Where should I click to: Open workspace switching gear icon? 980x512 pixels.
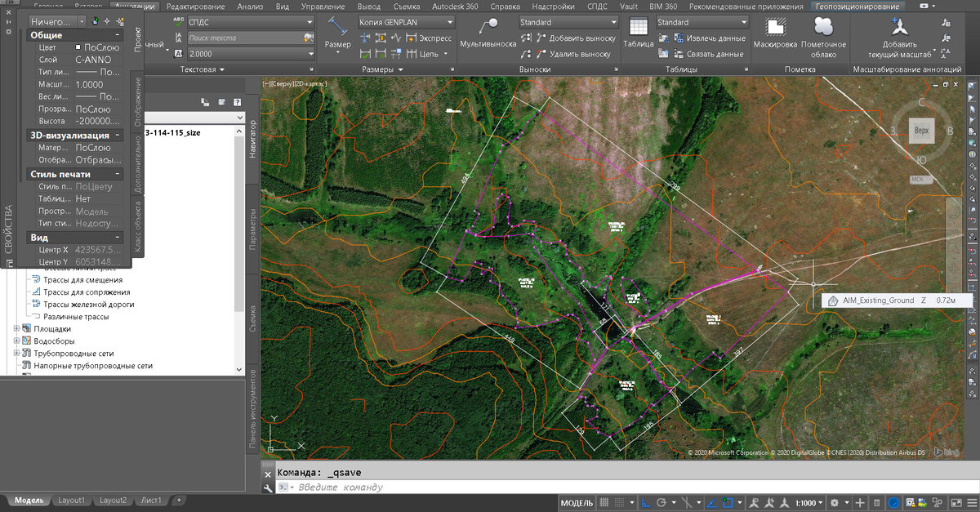point(835,503)
